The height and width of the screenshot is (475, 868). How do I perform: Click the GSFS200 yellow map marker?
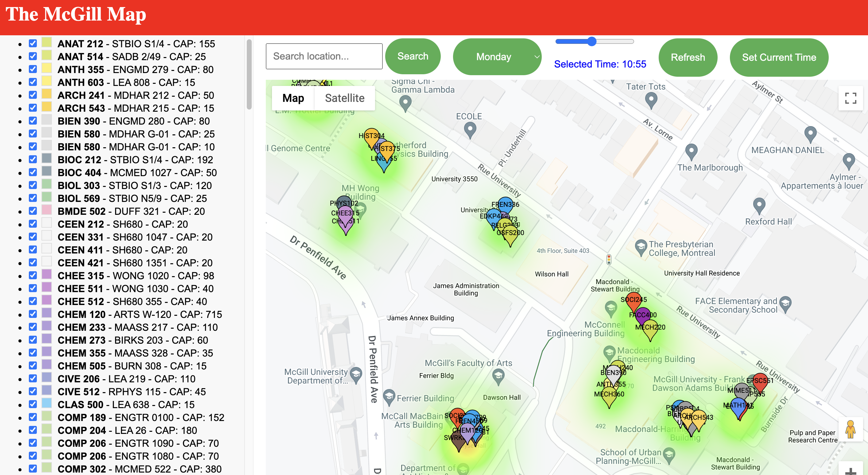(x=510, y=234)
